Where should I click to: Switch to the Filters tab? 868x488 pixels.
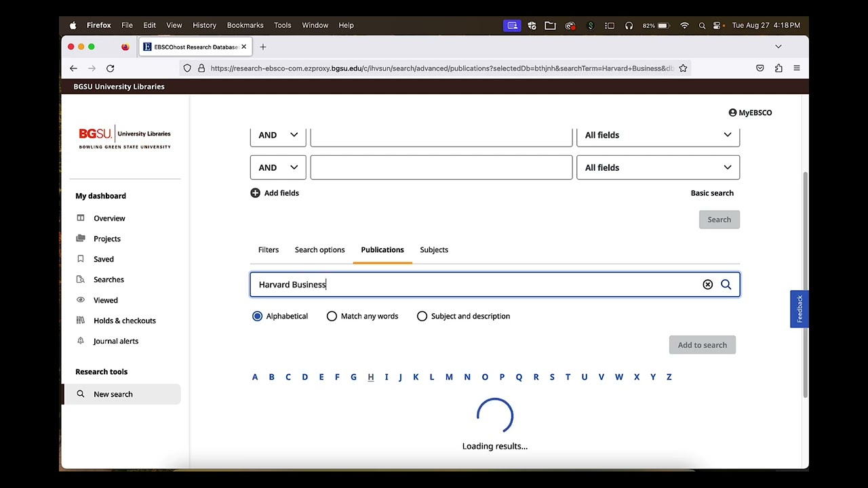[269, 249]
